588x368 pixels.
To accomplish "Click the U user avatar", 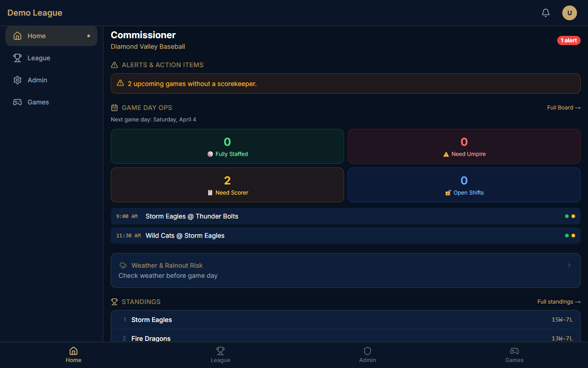I will [569, 13].
